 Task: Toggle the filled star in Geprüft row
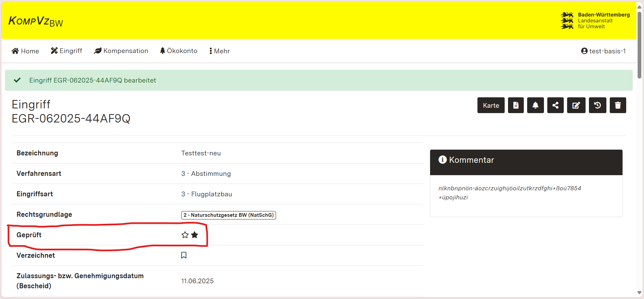[x=195, y=235]
